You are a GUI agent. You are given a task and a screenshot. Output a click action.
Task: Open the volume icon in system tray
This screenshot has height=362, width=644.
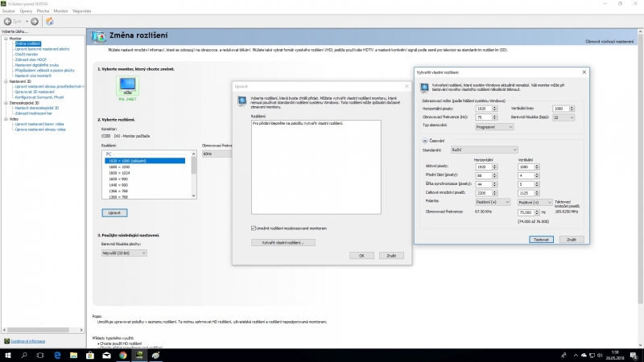tap(600, 356)
